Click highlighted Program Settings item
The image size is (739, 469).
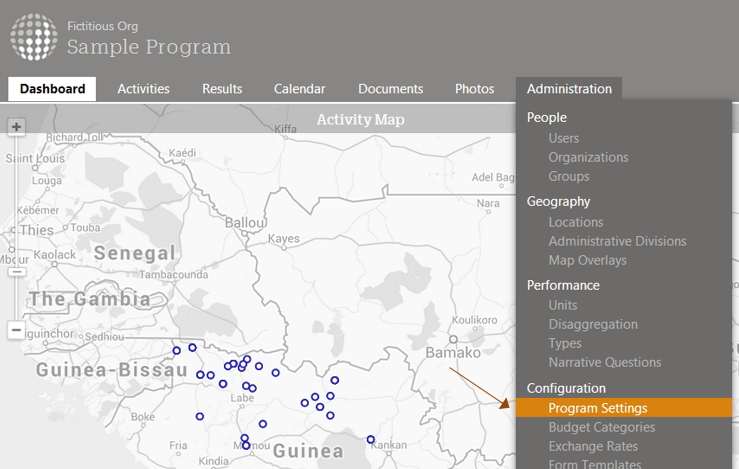coord(624,408)
